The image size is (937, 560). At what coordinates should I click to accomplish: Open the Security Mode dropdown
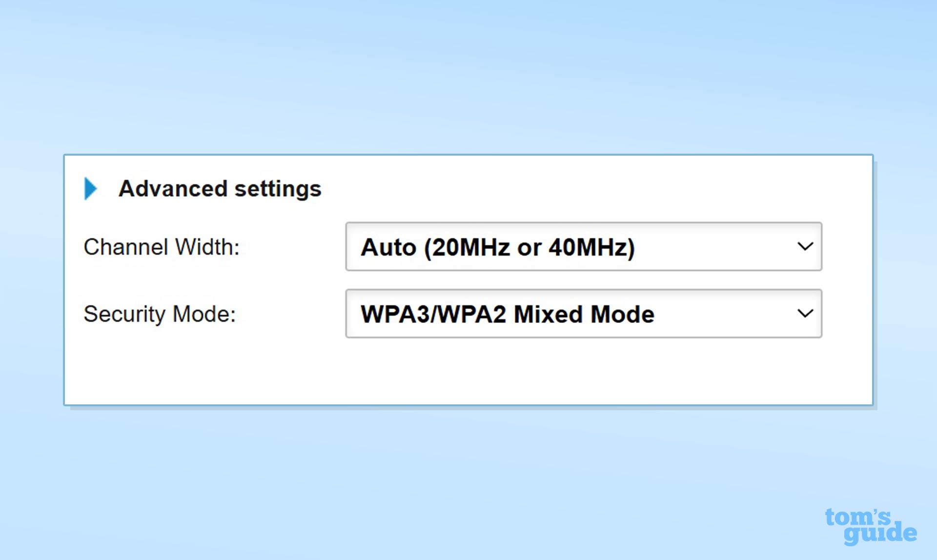[x=583, y=314]
